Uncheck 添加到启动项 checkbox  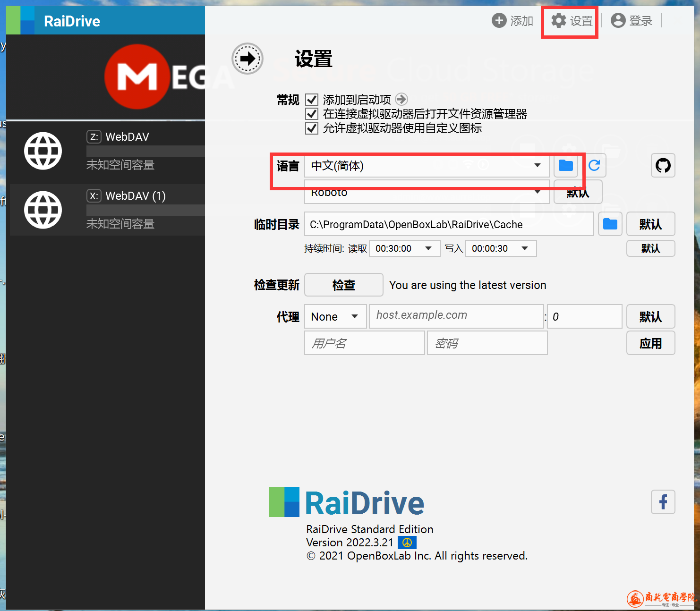tap(312, 100)
